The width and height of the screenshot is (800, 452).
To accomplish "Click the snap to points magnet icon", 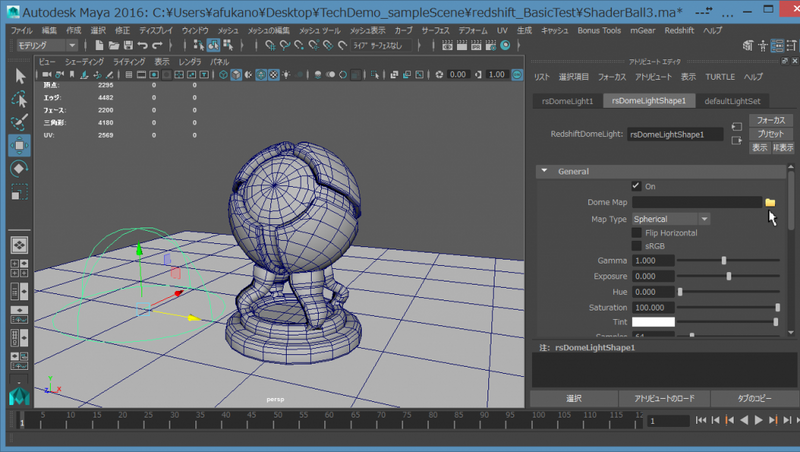I will pyautogui.click(x=299, y=45).
